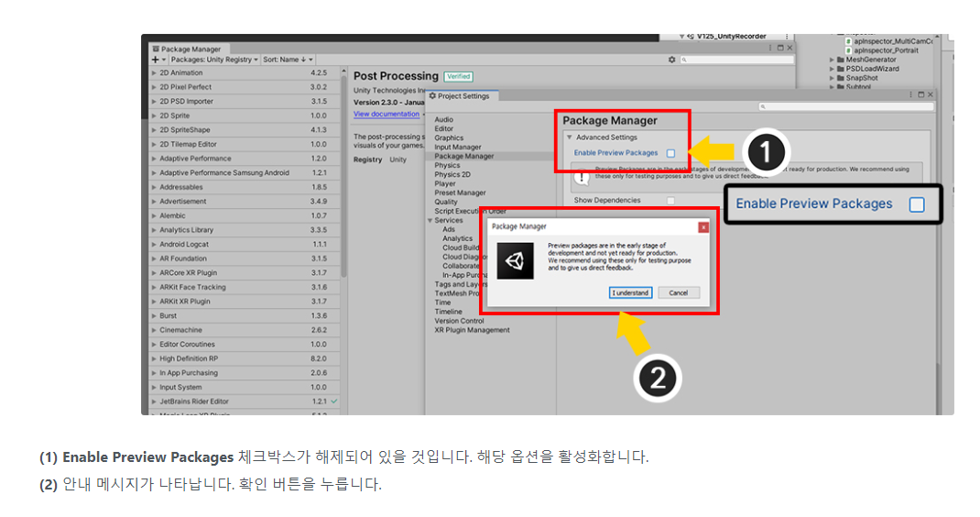This screenshot has height=517, width=980.
Task: Select the Android Logcat package row
Action: click(245, 245)
